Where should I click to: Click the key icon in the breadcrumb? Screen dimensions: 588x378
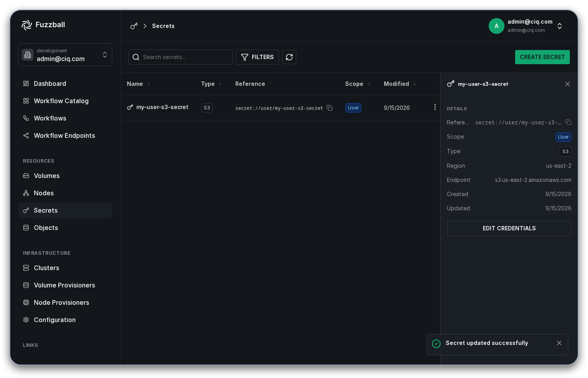(134, 26)
